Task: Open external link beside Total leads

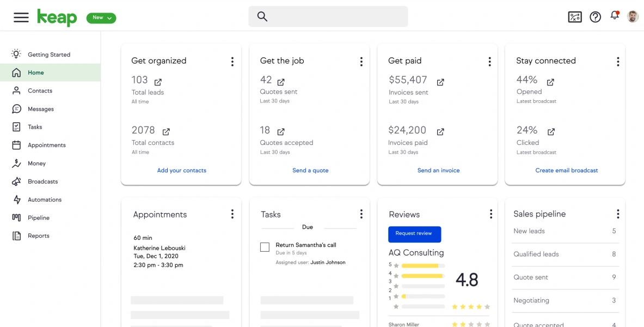Action: [158, 82]
